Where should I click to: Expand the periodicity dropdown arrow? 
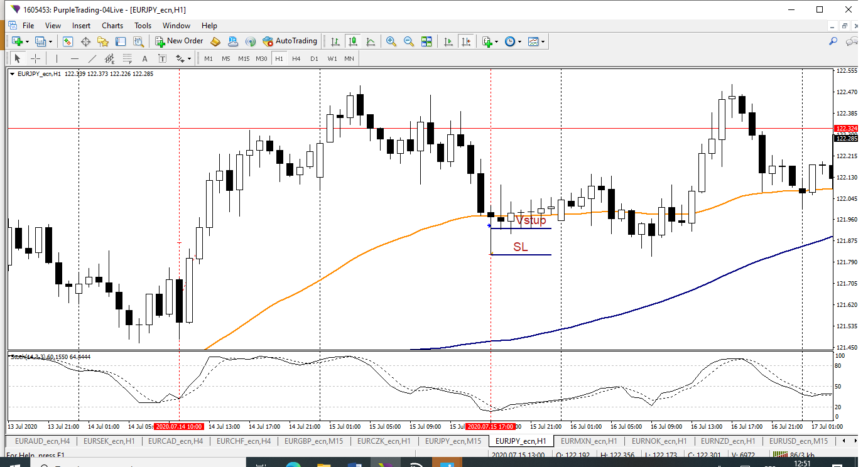pos(519,41)
